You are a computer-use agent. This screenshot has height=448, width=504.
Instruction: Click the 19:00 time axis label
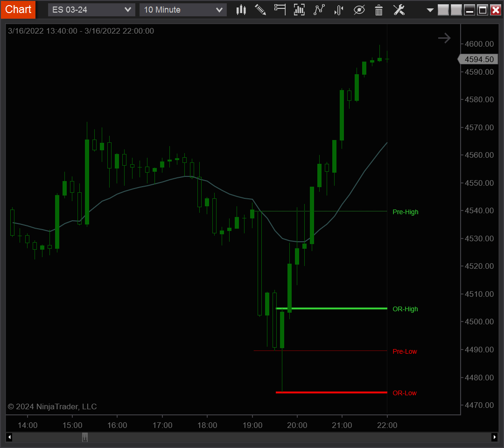pos(252,425)
